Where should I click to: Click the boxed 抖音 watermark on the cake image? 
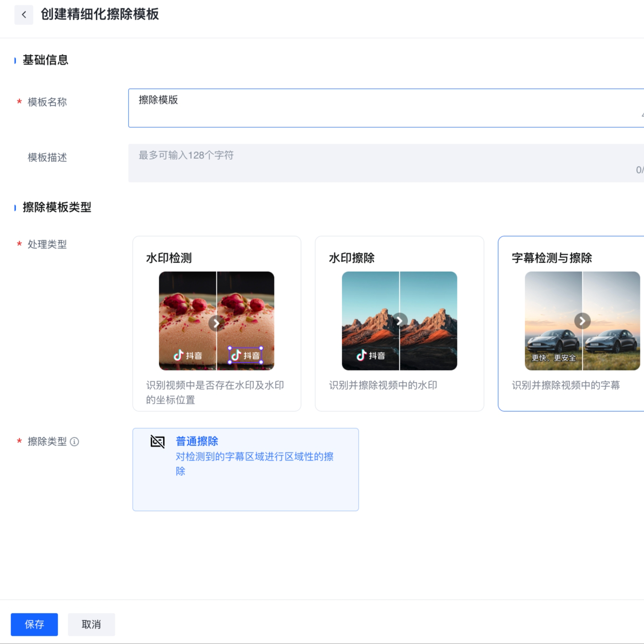click(x=246, y=355)
